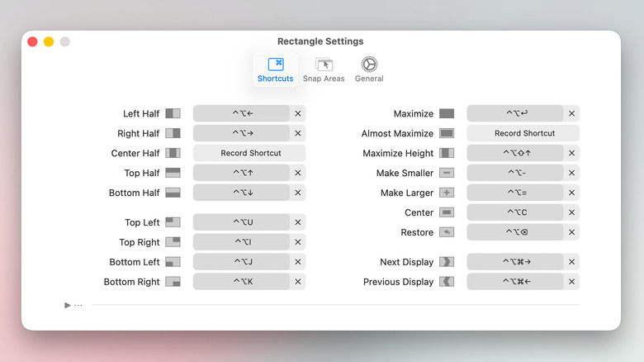Viewport: 644px width, 362px height.
Task: Clear the Previous Display shortcut
Action: point(571,281)
